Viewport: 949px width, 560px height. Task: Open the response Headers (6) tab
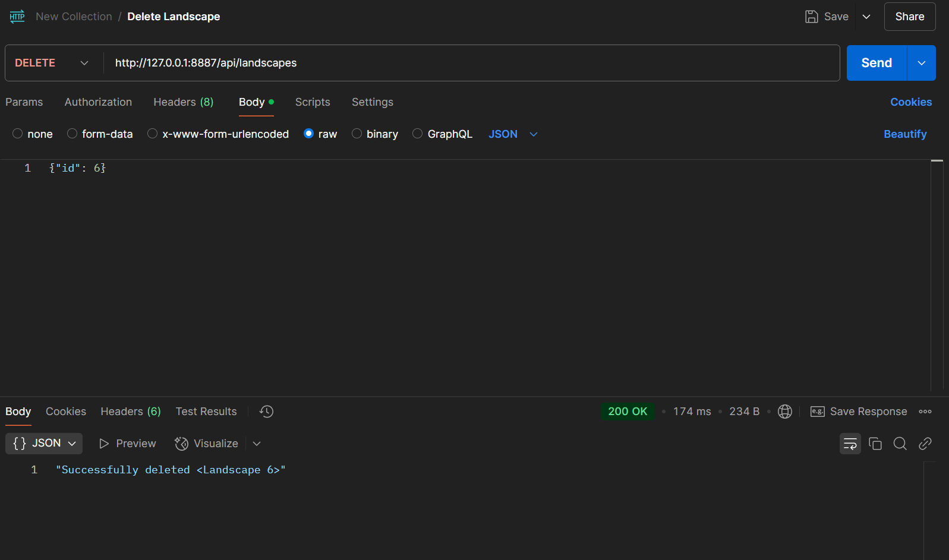(x=131, y=412)
